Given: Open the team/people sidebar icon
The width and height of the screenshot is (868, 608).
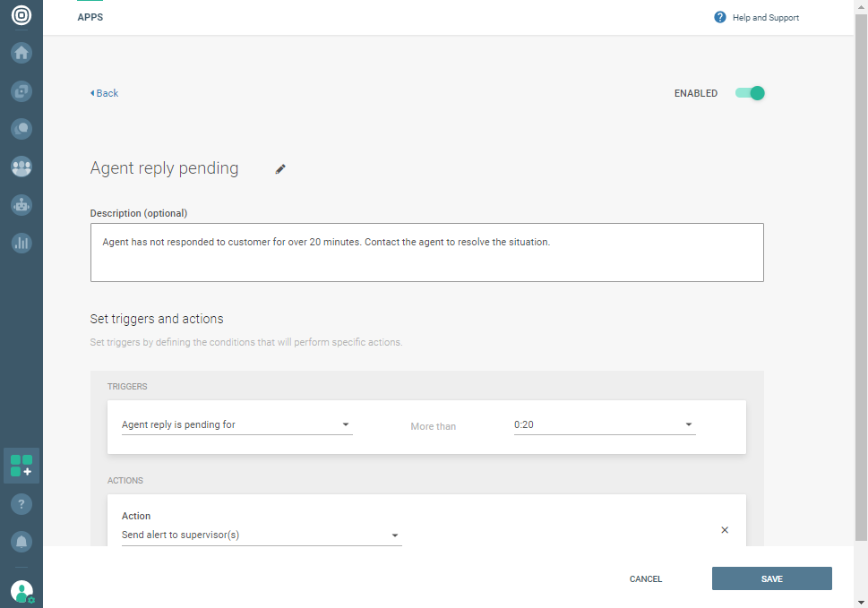Looking at the screenshot, I should pyautogui.click(x=21, y=167).
